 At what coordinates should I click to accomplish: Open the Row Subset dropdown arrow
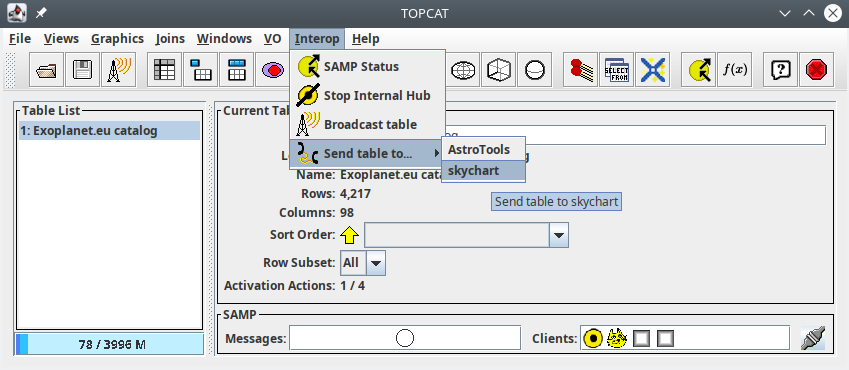(x=376, y=263)
